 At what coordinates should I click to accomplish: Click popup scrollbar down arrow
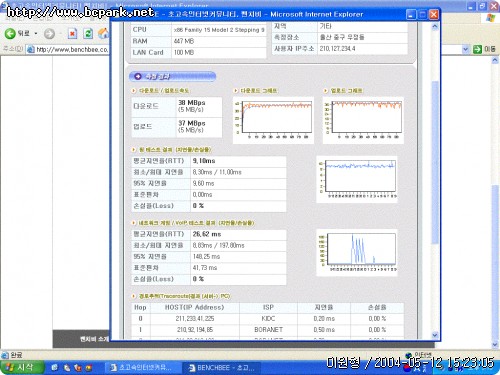435,335
